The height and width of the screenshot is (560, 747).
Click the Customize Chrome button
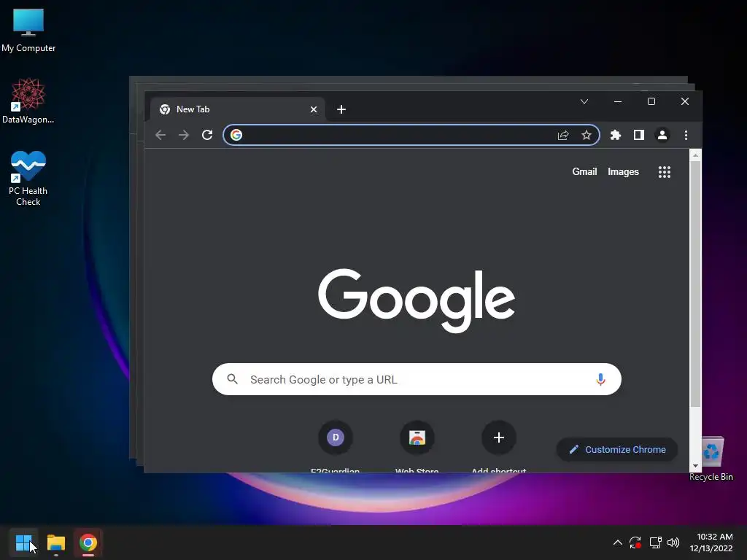[x=617, y=449]
